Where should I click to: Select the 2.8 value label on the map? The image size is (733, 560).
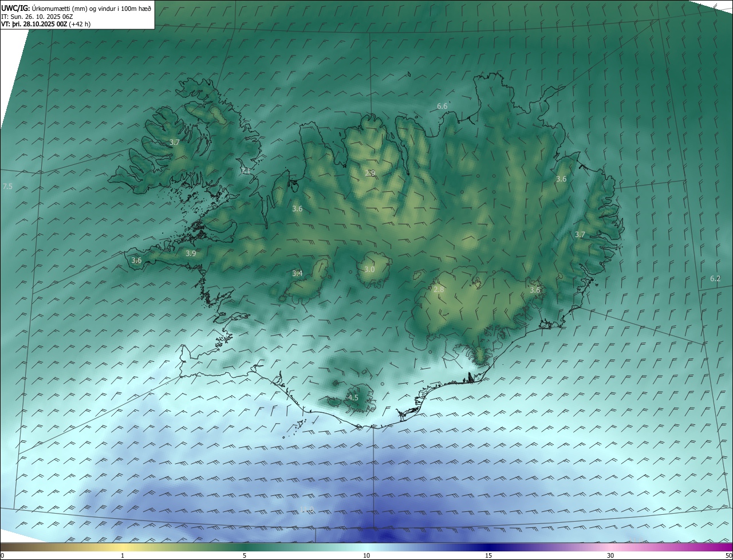(439, 290)
